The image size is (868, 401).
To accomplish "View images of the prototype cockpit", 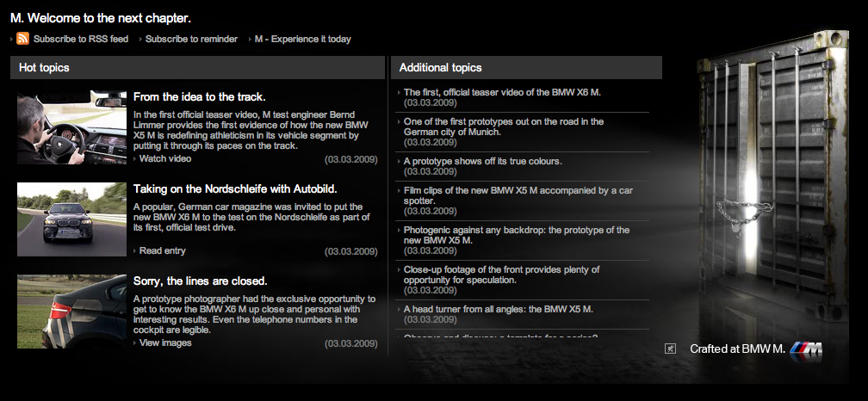I will [165, 342].
